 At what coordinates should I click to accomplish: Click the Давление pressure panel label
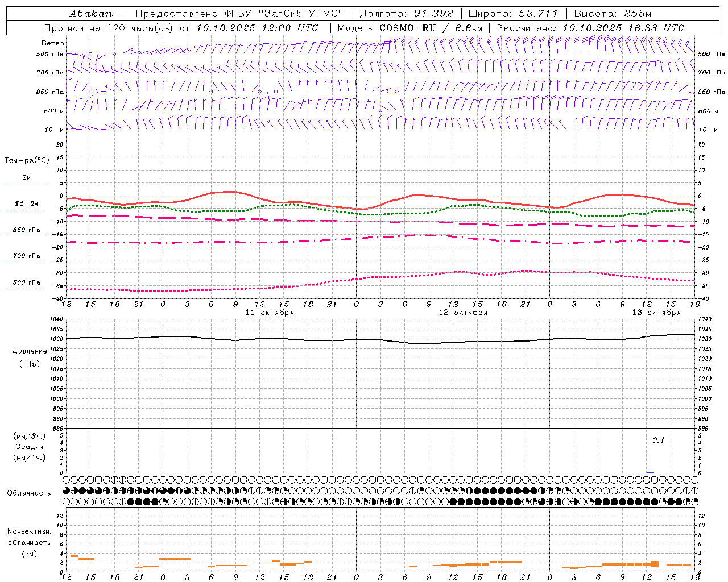(30, 351)
